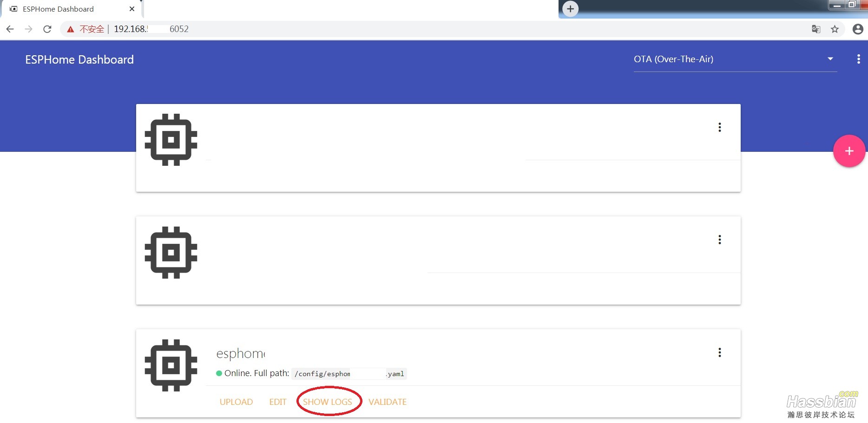Viewport: 868px width, 423px height.
Task: Click the ESPHome Dashboard header title
Action: click(79, 60)
